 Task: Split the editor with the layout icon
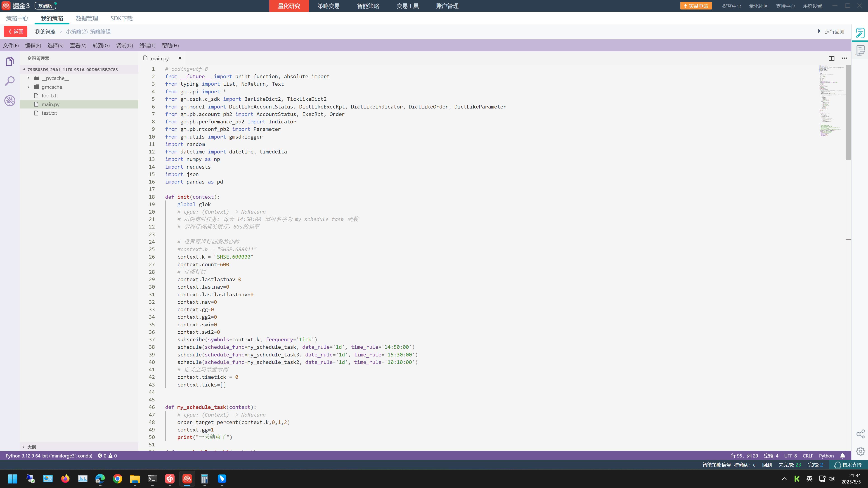pos(831,58)
